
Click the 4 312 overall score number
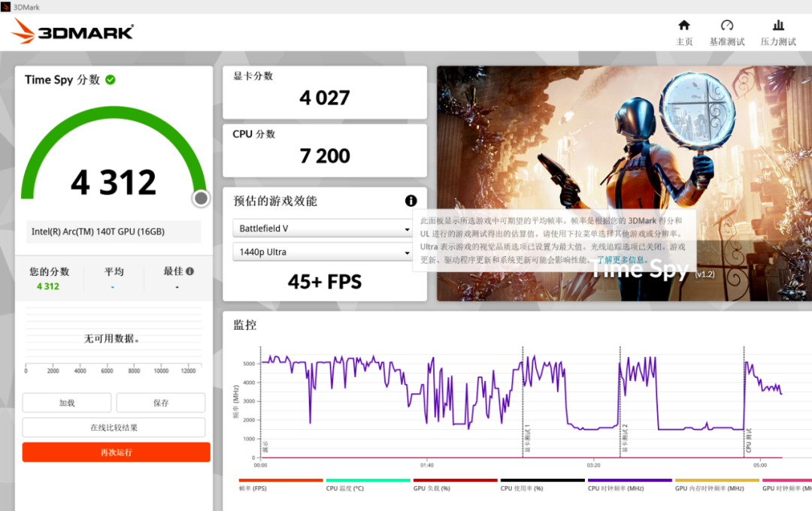[x=114, y=183]
